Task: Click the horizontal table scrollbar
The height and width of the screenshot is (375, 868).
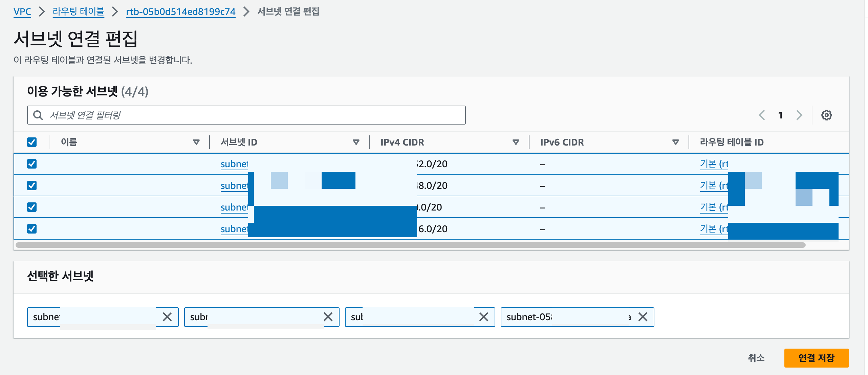Action: click(x=410, y=245)
